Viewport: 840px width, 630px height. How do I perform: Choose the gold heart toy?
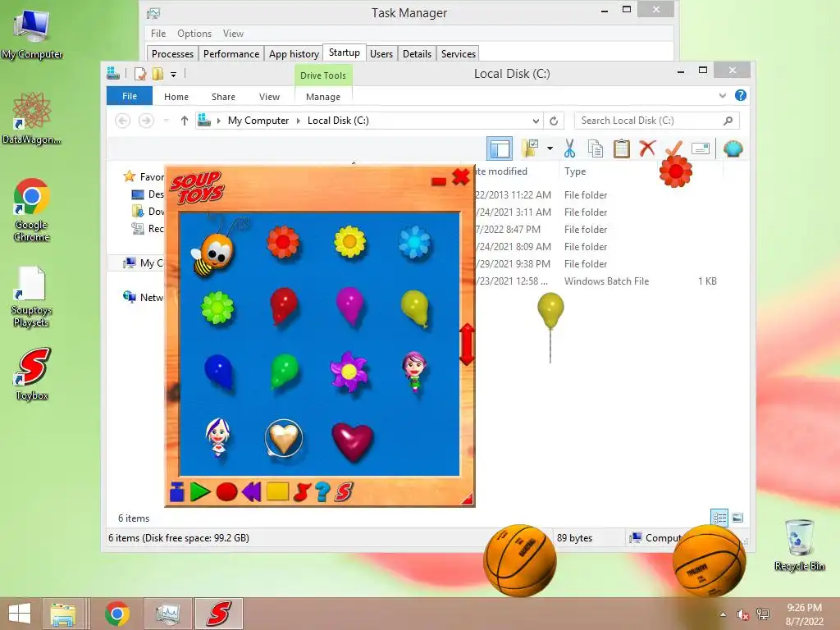click(x=284, y=438)
